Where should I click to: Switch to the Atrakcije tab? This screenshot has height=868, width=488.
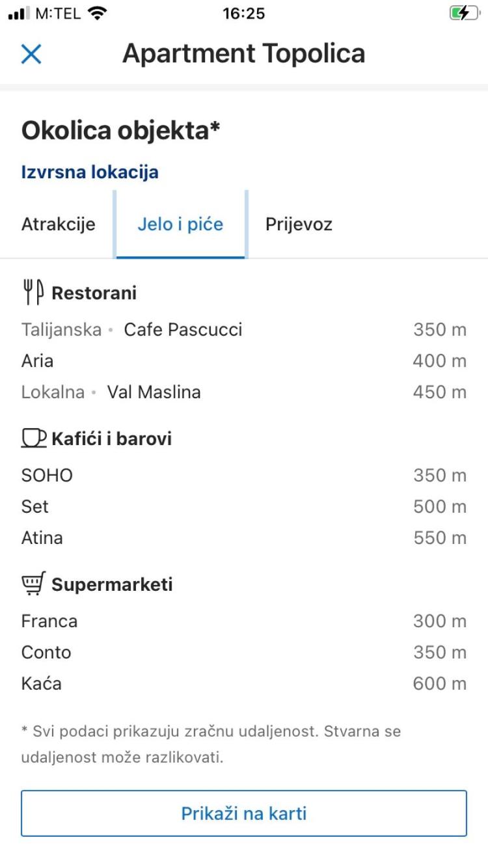pos(59,224)
